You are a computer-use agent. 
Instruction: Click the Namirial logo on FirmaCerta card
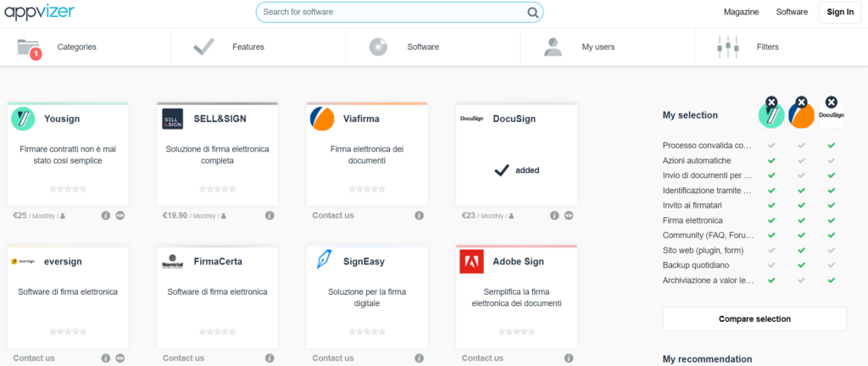[x=172, y=262]
